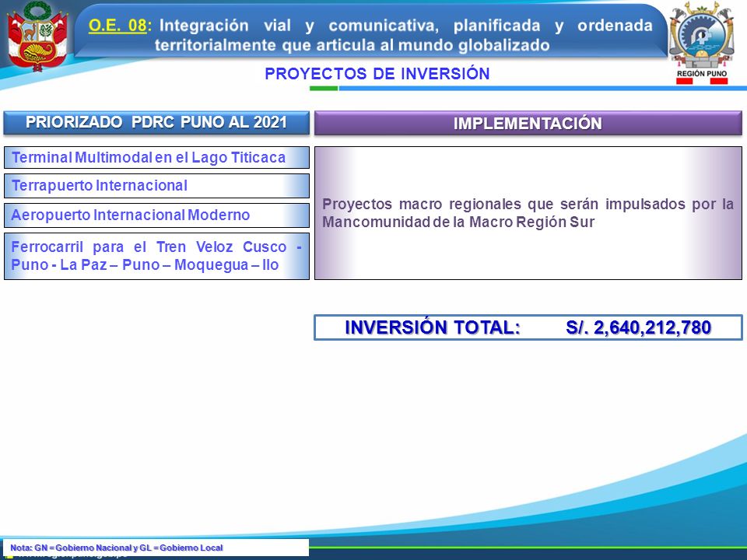Click the Nota: GN = Gobierno Nacional footnote
747x560 pixels.
pyautogui.click(x=117, y=548)
